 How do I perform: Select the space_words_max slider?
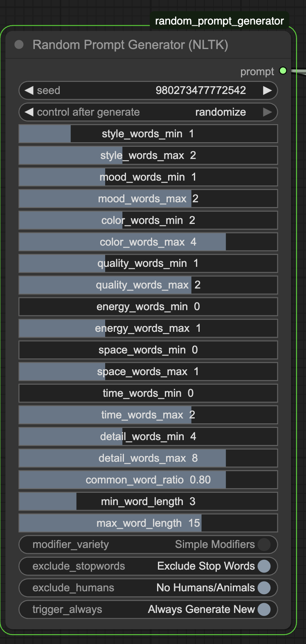[148, 372]
